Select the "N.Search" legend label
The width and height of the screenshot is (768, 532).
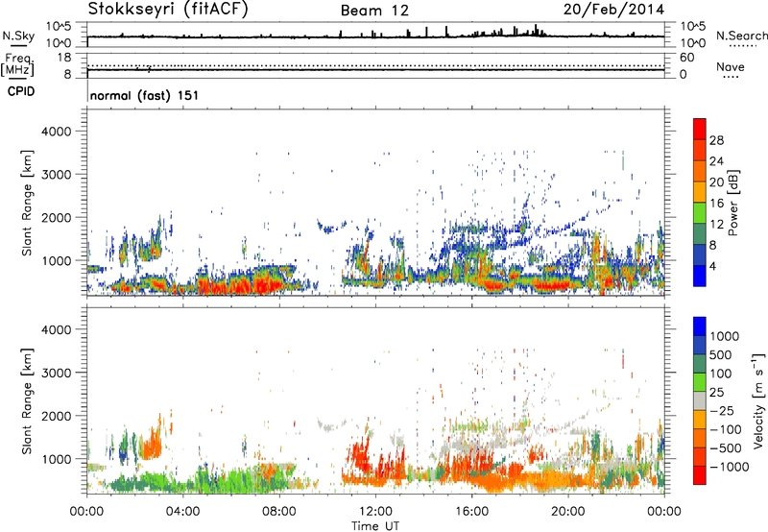741,36
